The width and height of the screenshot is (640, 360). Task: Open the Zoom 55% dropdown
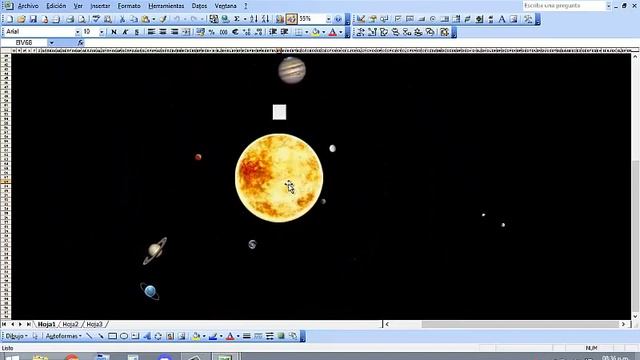[x=328, y=19]
